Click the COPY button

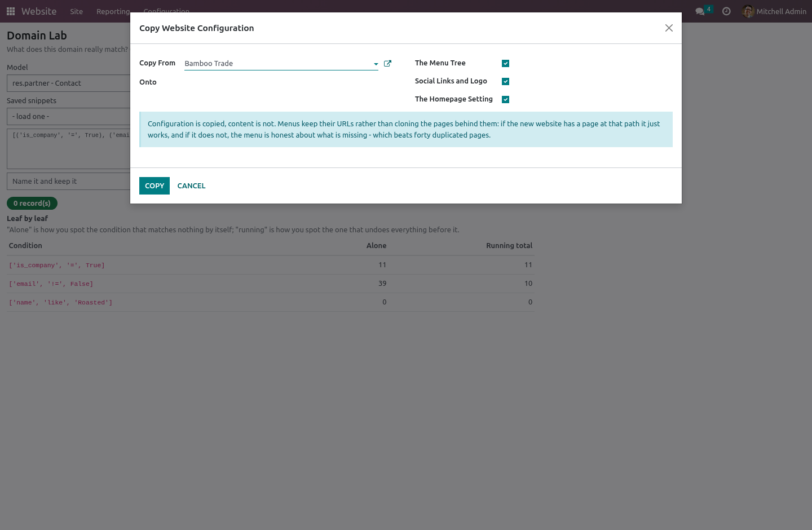click(x=155, y=185)
